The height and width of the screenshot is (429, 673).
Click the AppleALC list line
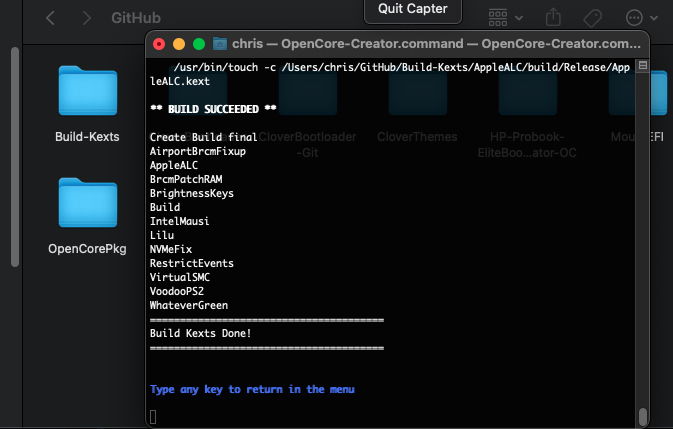pyautogui.click(x=174, y=166)
